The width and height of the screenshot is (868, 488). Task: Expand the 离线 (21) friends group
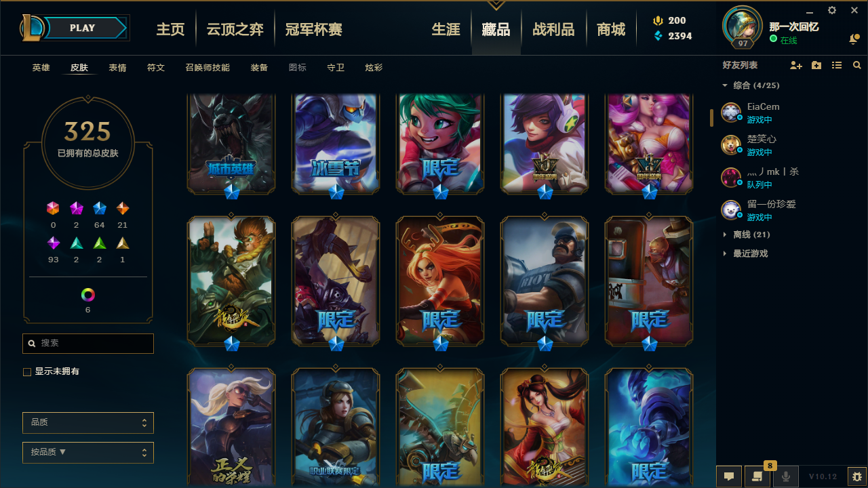(x=746, y=235)
